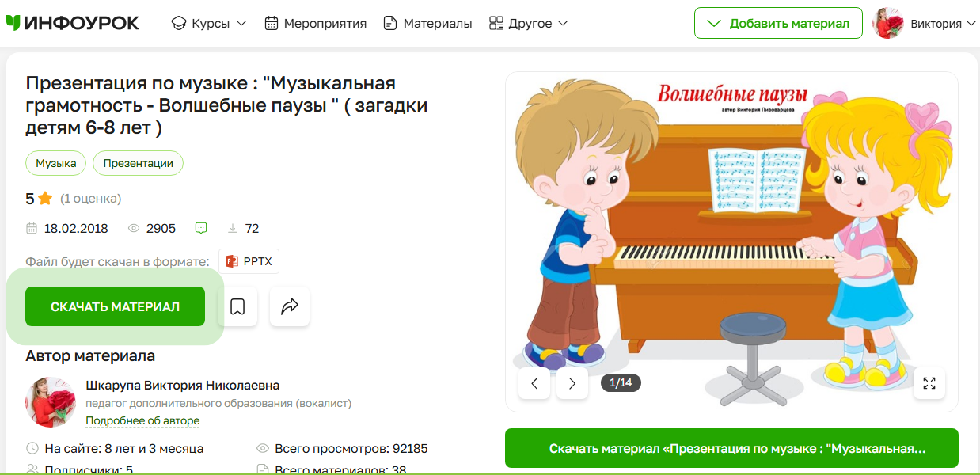
Task: Open Виктория's profile avatar in header
Action: [888, 23]
